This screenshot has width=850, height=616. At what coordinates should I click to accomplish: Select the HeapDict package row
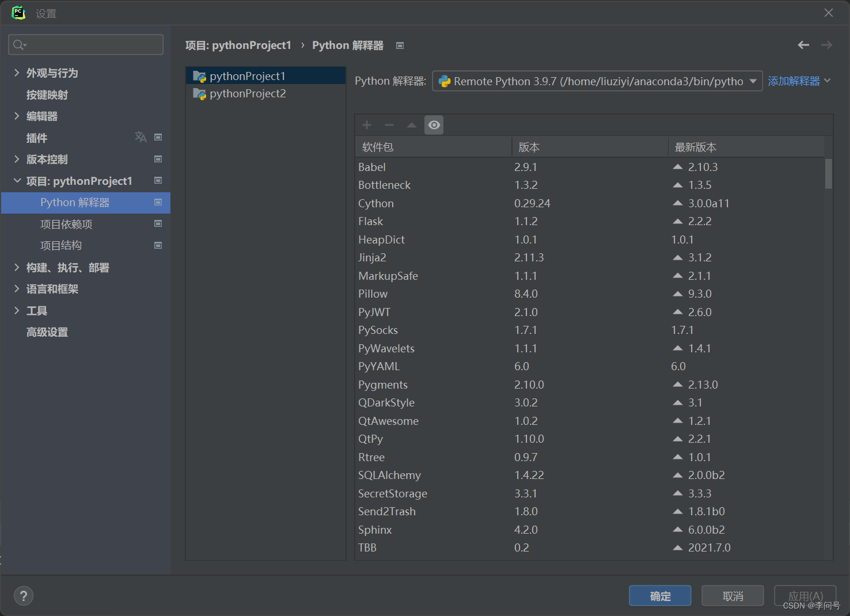coord(590,239)
